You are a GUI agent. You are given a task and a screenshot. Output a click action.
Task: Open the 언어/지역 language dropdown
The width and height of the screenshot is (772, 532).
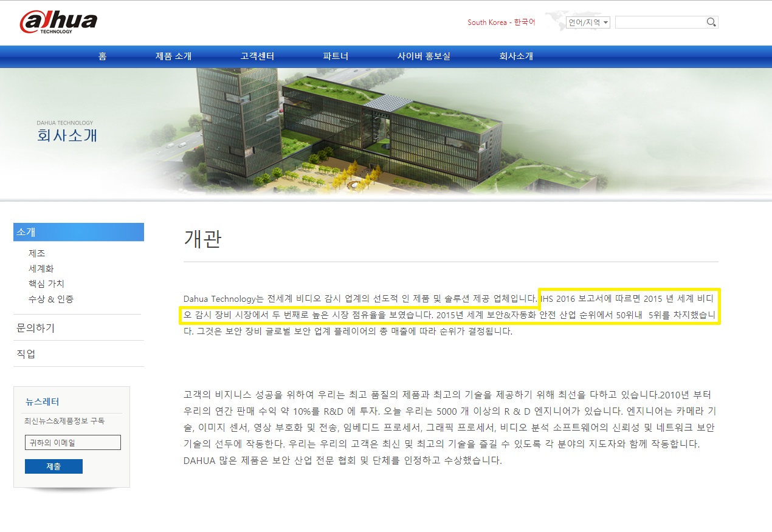pyautogui.click(x=588, y=22)
